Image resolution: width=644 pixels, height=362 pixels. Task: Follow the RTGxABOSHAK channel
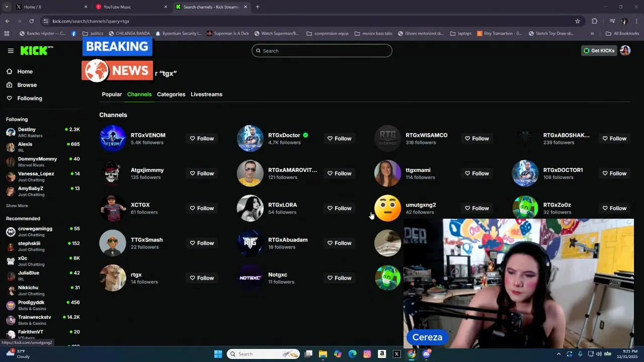click(614, 138)
